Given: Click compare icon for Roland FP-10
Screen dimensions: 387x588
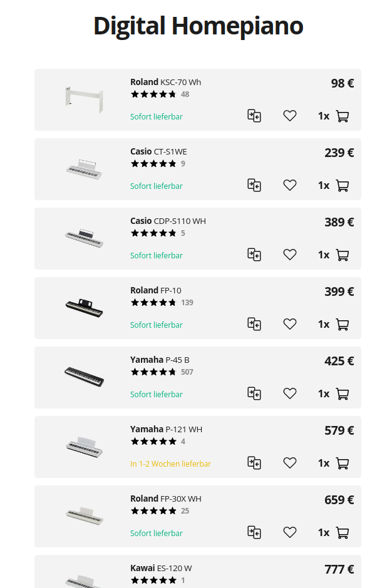Looking at the screenshot, I should (254, 324).
